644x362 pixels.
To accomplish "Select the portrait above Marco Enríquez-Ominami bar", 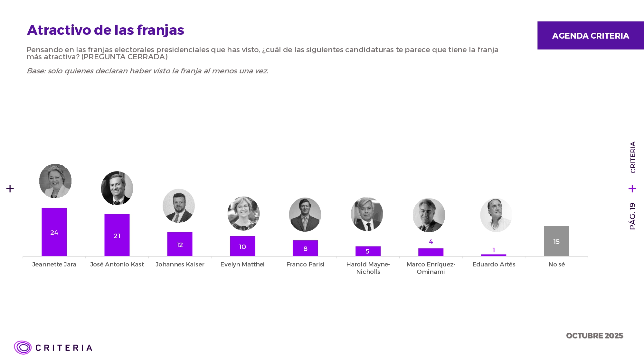I will (x=429, y=215).
